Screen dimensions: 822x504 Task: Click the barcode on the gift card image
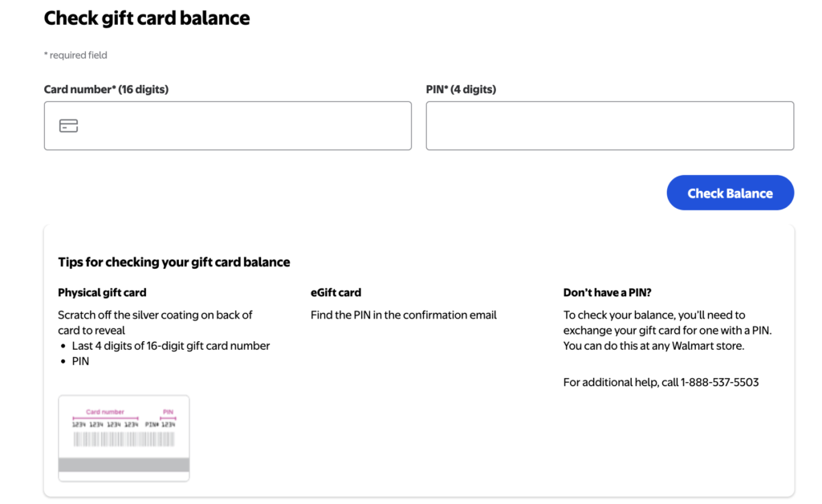124,440
